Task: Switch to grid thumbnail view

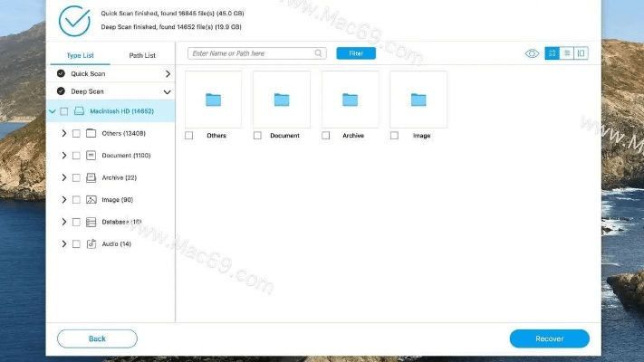Action: coord(552,53)
